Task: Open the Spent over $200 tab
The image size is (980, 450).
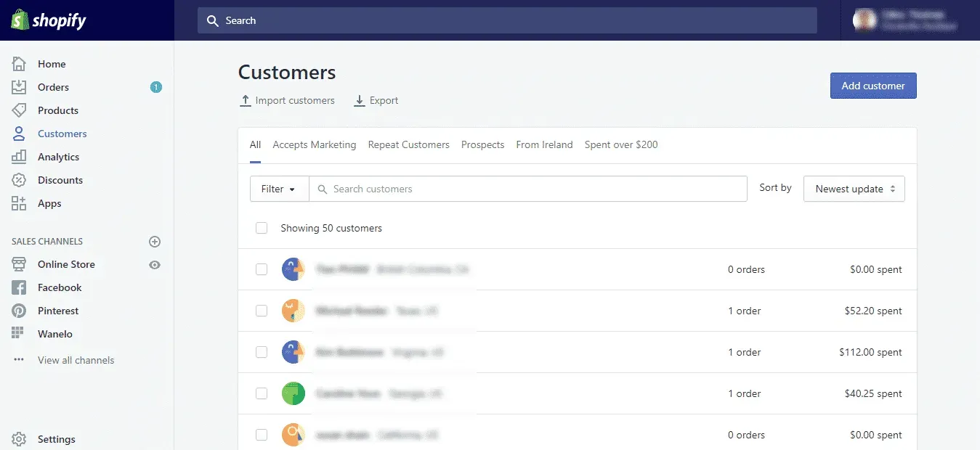Action: (x=621, y=144)
